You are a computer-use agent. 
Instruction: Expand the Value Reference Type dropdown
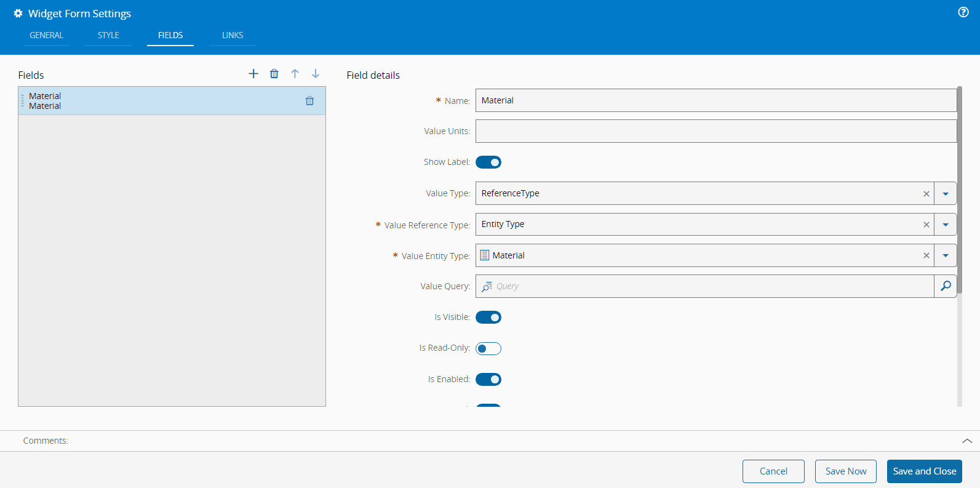946,225
